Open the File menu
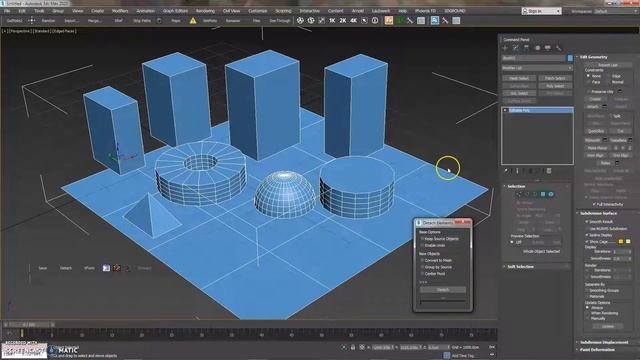The width and height of the screenshot is (640, 360). (7, 11)
